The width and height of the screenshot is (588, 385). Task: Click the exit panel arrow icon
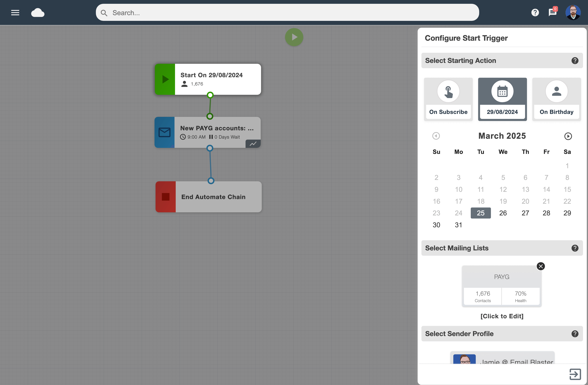point(575,374)
